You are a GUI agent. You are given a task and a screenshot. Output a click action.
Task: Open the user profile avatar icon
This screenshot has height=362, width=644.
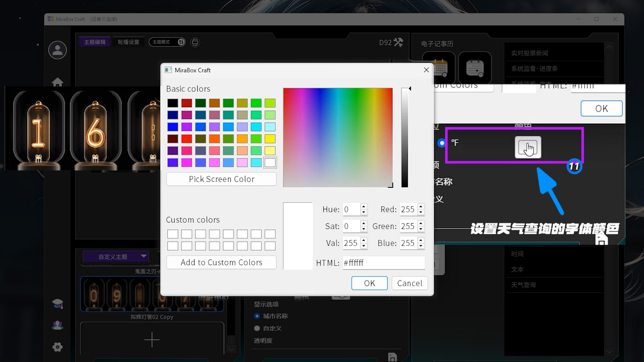coord(57,50)
